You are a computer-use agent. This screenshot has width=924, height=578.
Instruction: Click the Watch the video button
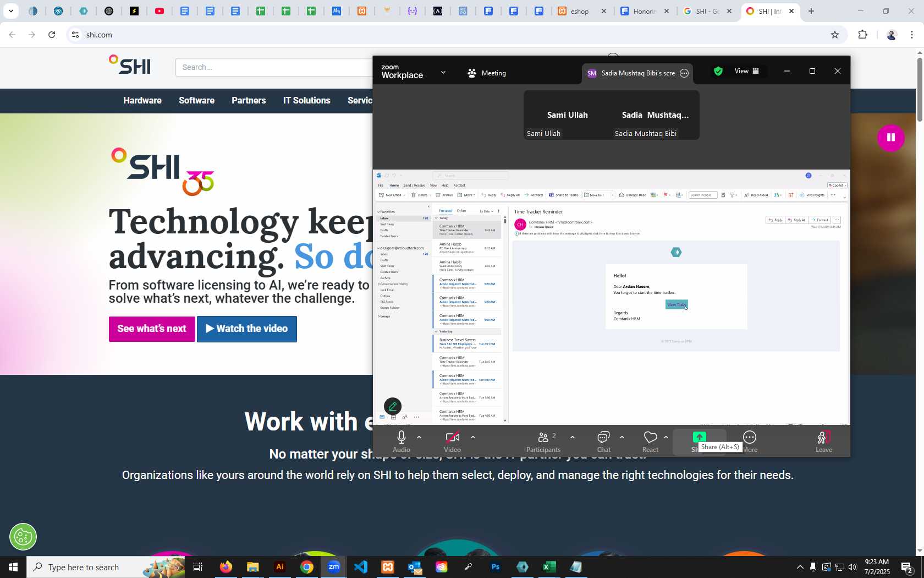click(247, 329)
